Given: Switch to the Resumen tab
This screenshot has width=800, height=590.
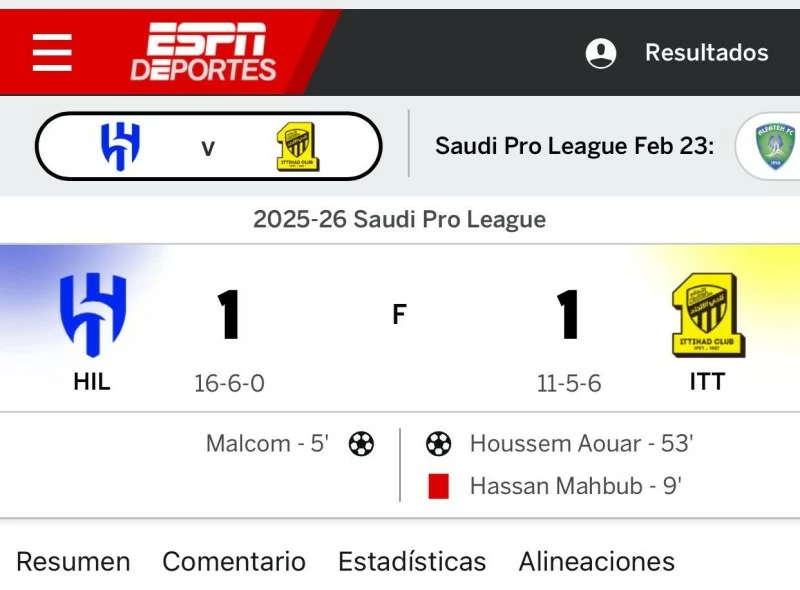Looking at the screenshot, I should click(73, 562).
